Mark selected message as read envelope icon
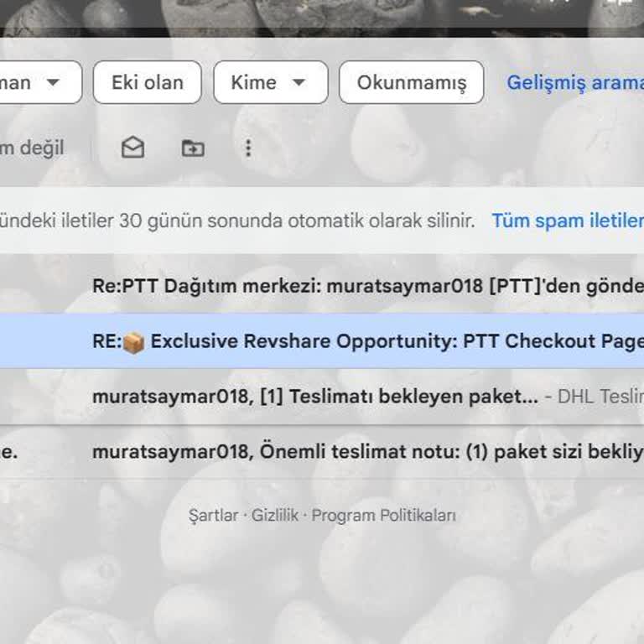This screenshot has width=644, height=644. (132, 148)
